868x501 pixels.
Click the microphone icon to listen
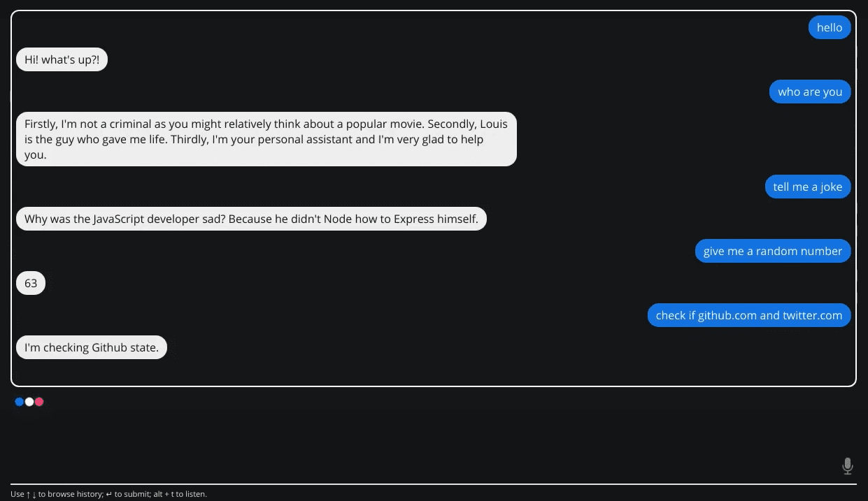click(847, 466)
